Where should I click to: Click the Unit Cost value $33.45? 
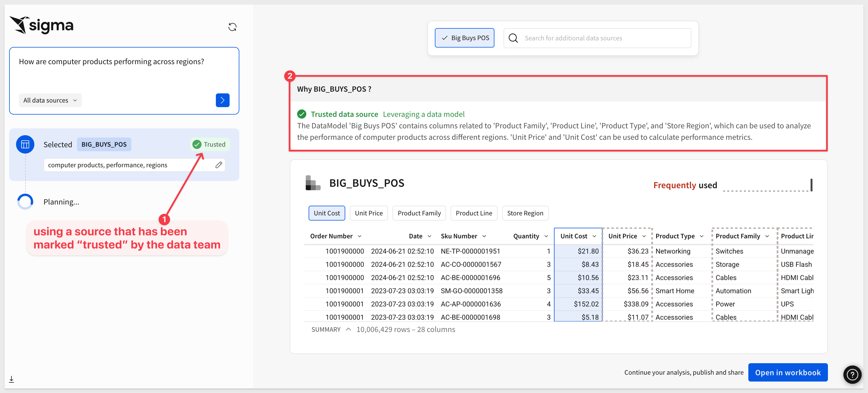tap(588, 290)
